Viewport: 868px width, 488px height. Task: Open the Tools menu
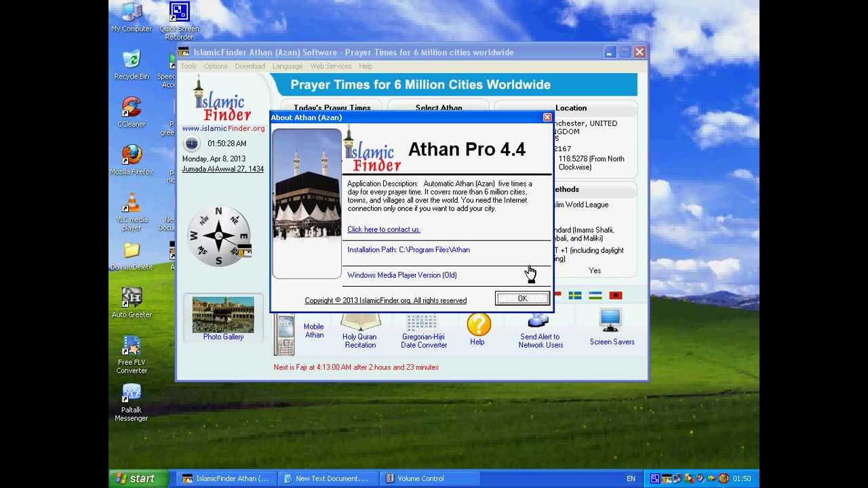189,66
